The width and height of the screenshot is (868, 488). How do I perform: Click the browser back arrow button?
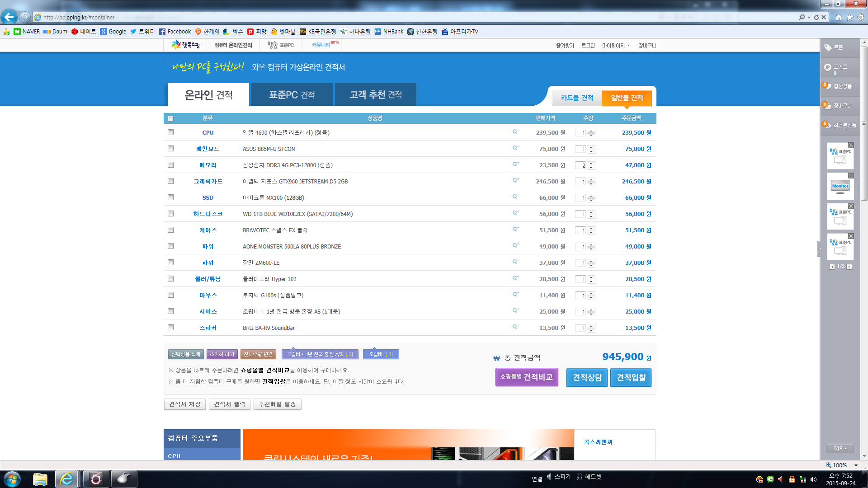[9, 17]
